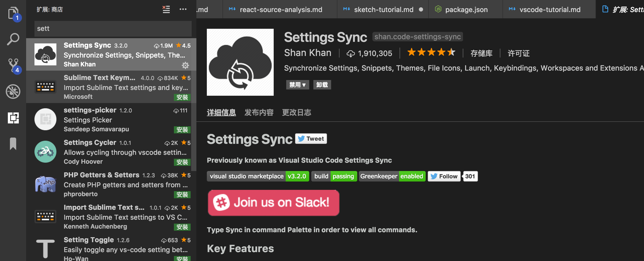Switch to the package.json tab
The height and width of the screenshot is (261, 644).
(466, 10)
